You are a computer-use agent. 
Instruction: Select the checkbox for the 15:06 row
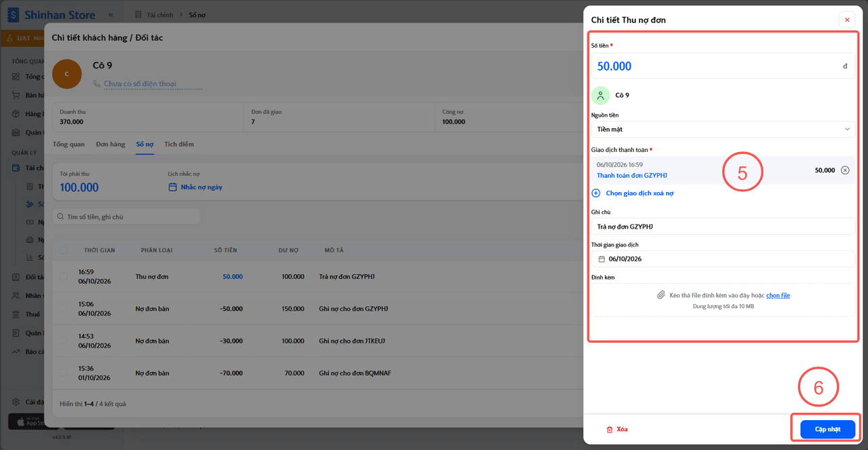pyautogui.click(x=64, y=308)
